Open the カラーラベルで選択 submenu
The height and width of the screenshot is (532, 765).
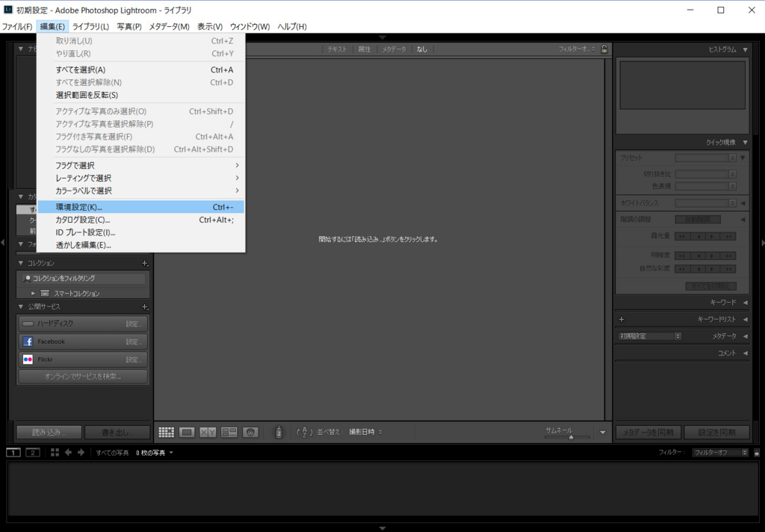coord(140,191)
